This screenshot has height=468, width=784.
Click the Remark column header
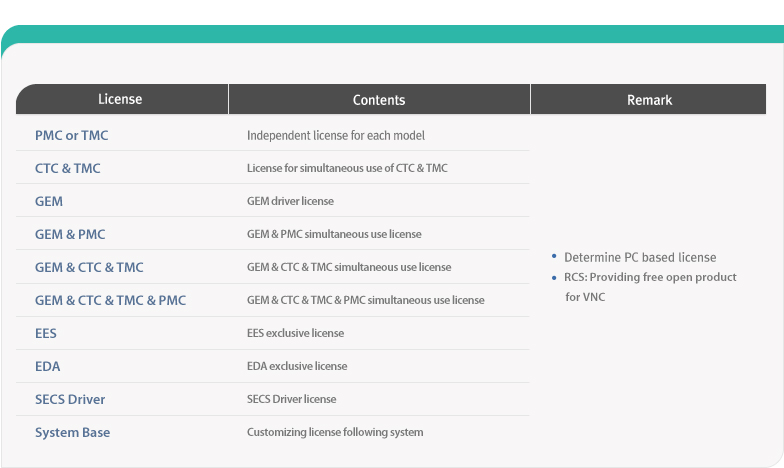(x=649, y=100)
